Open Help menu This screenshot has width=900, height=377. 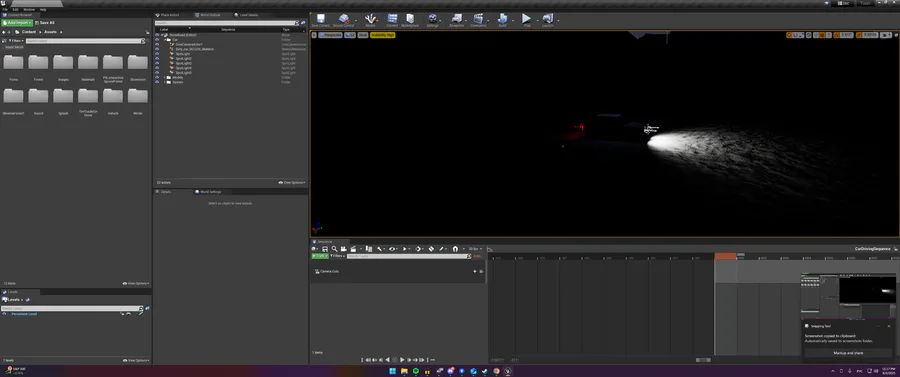[x=43, y=10]
